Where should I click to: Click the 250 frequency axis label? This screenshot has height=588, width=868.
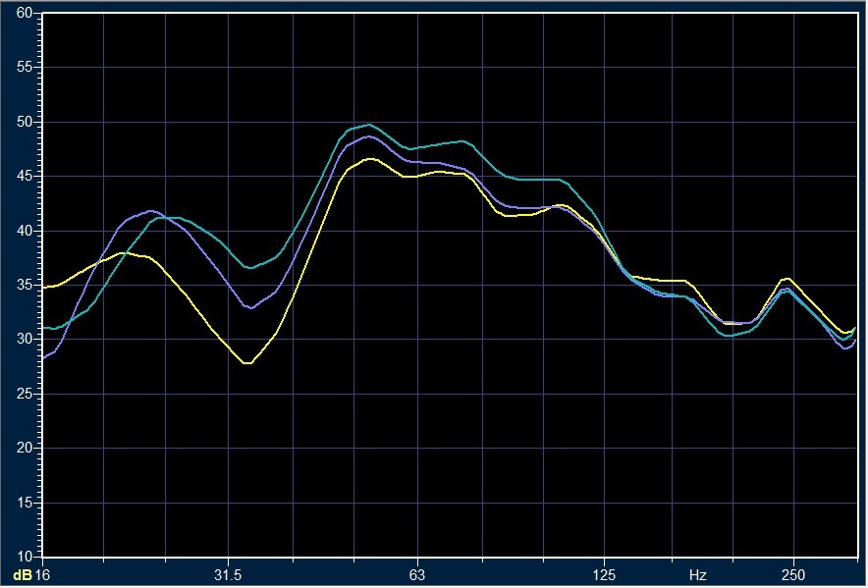click(x=793, y=575)
